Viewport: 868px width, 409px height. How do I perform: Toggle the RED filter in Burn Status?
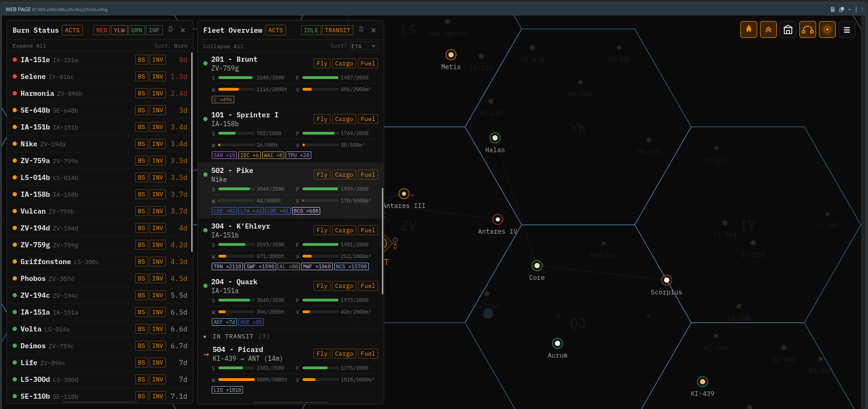pyautogui.click(x=101, y=30)
